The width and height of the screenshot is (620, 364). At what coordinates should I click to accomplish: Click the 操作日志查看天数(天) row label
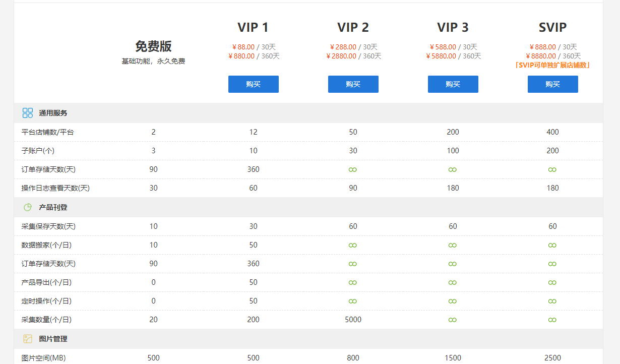[55, 188]
